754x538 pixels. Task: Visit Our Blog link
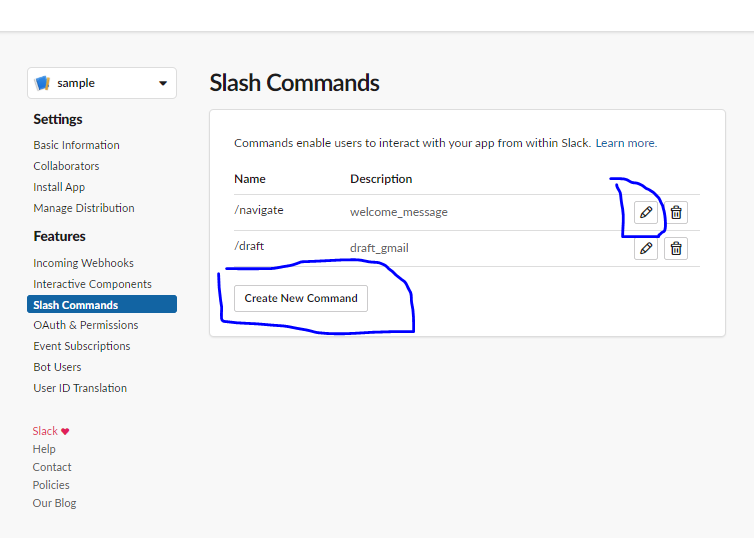pos(54,503)
